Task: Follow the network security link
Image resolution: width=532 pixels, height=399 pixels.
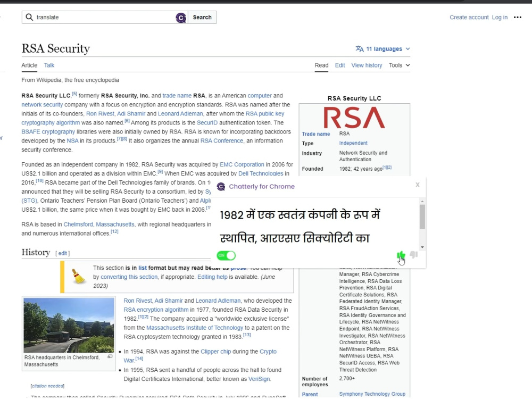Action: [x=42, y=105]
